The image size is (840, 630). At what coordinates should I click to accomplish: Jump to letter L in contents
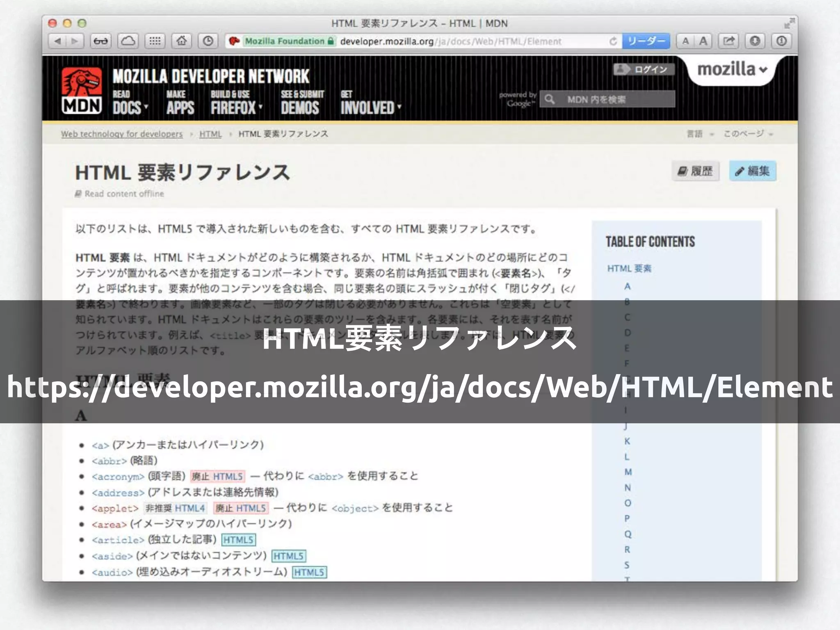[x=627, y=457]
